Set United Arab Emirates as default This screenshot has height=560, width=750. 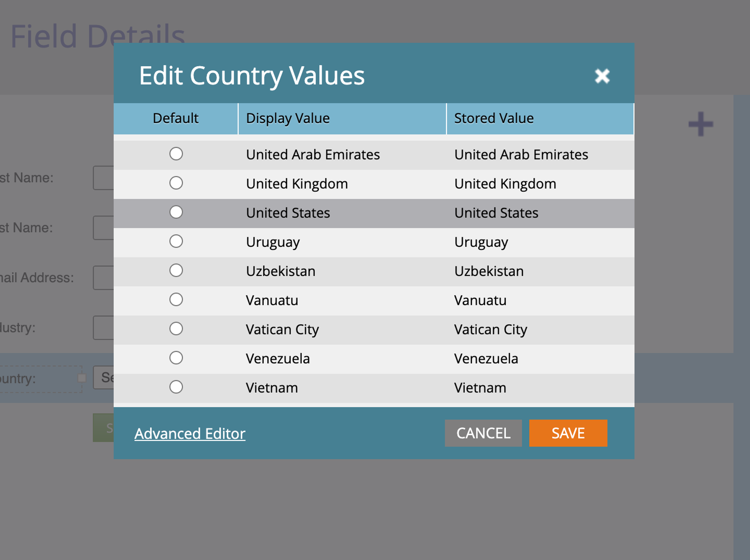(176, 154)
